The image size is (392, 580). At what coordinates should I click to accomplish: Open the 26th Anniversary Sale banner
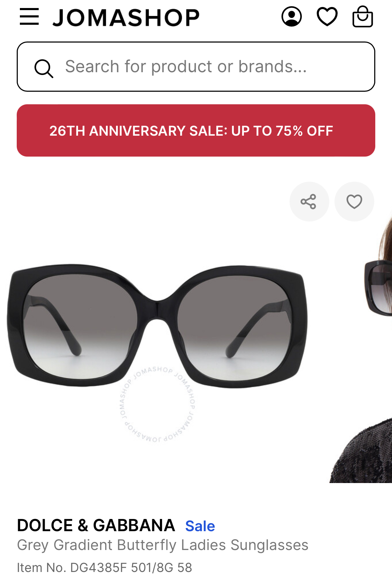196,130
